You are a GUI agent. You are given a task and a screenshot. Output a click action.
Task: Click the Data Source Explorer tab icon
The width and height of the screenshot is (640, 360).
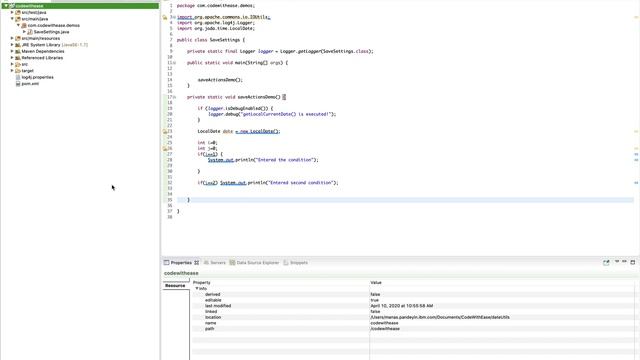pos(232,263)
